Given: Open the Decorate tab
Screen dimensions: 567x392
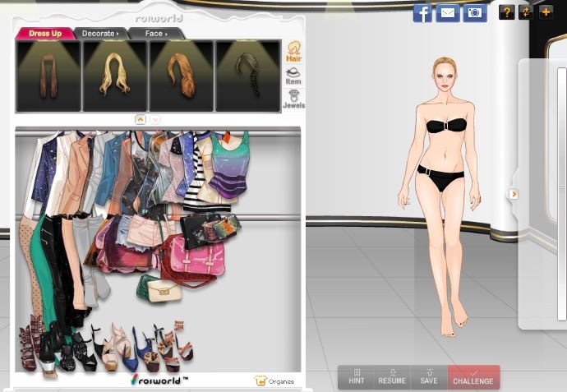Looking at the screenshot, I should pyautogui.click(x=100, y=34).
